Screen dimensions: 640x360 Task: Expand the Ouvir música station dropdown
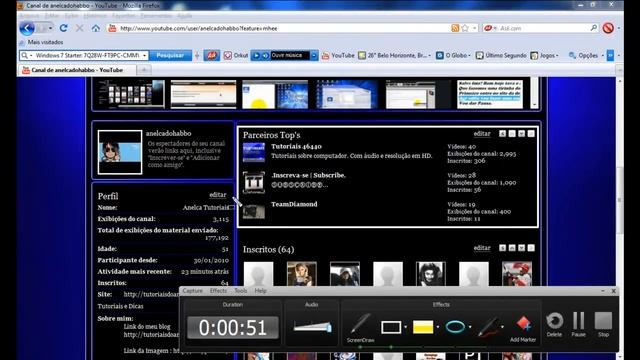[x=314, y=55]
